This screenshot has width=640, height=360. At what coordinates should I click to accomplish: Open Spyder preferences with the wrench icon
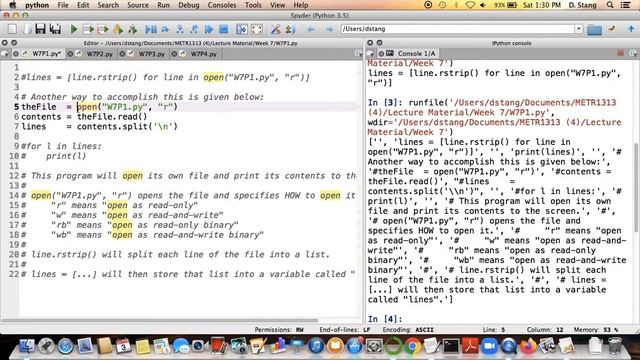(276, 29)
